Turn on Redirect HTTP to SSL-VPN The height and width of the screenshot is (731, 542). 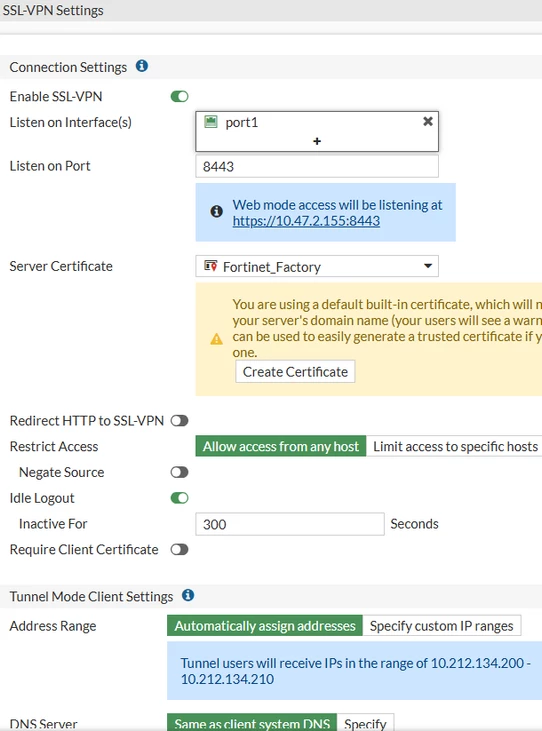(x=179, y=421)
